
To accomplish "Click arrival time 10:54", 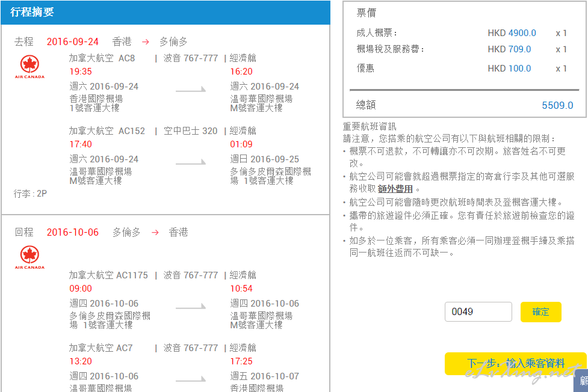I will pos(241,289).
